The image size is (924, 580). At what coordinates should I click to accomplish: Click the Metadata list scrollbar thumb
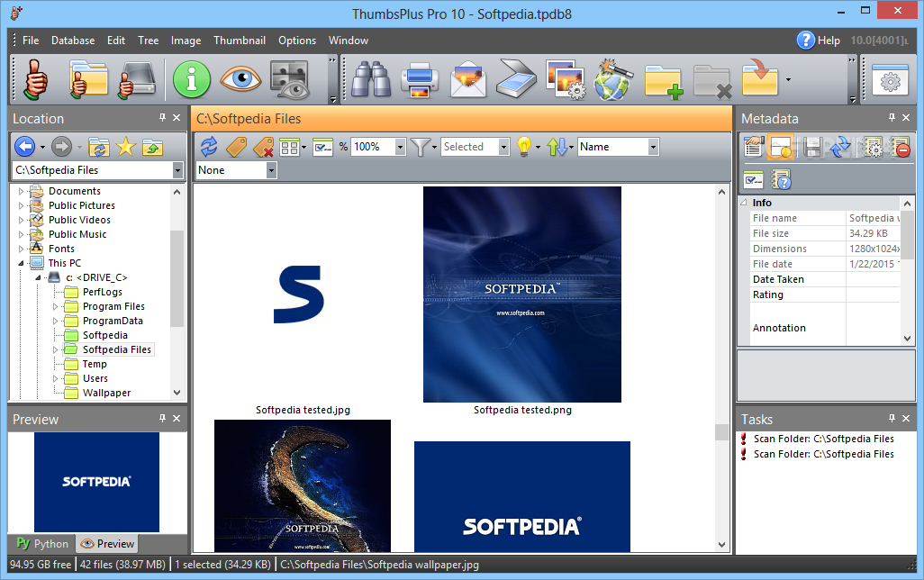tap(908, 234)
